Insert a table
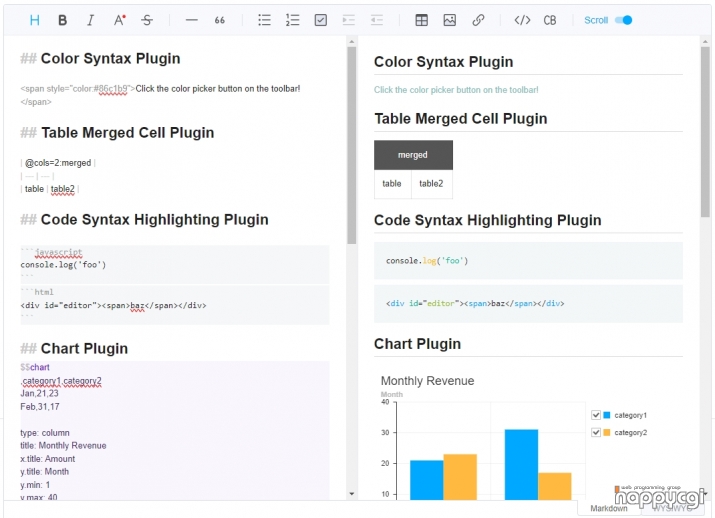 (421, 20)
